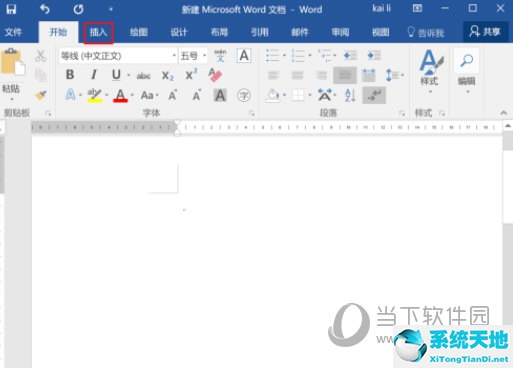
Task: Click the multilevel list icon
Action: (x=324, y=55)
